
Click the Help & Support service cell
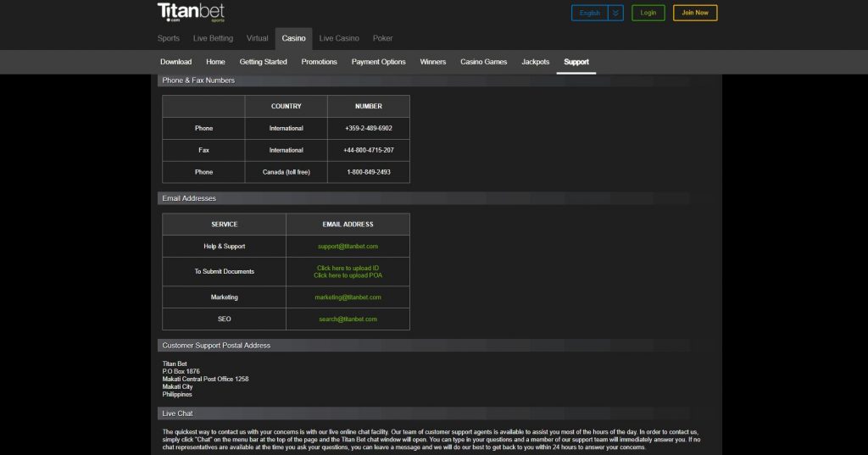pyautogui.click(x=224, y=247)
